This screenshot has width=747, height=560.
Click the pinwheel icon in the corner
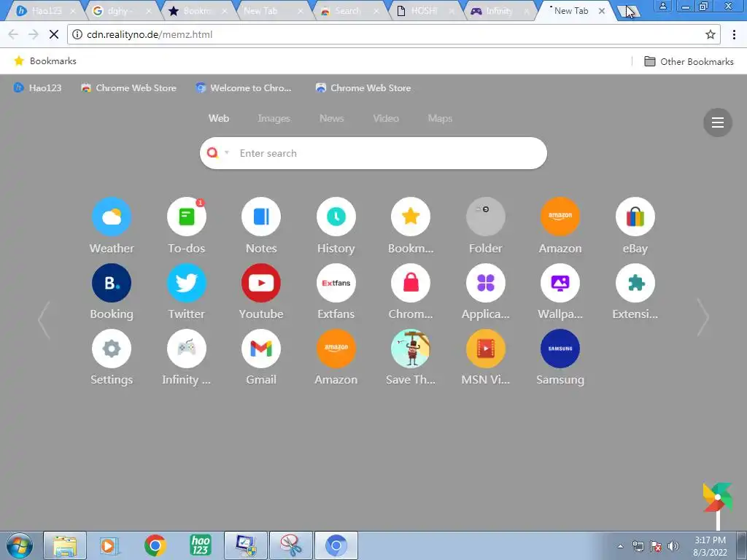(718, 497)
